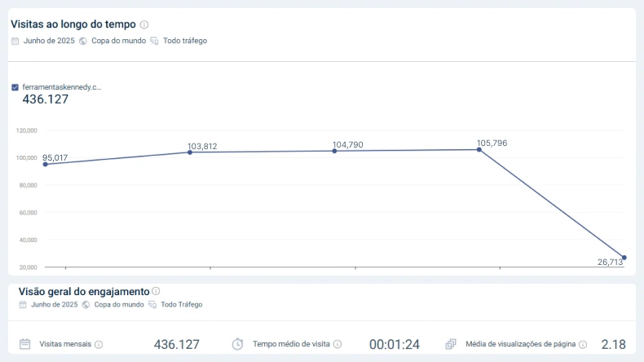644x362 pixels.
Task: Click info icon beside Visão geral do engajamento
Action: coord(156,291)
